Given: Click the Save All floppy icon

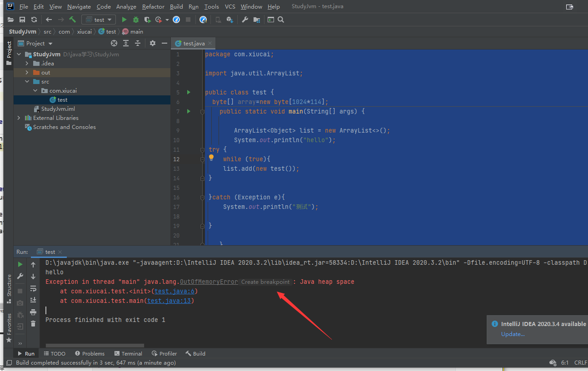Looking at the screenshot, I should pyautogui.click(x=22, y=20).
